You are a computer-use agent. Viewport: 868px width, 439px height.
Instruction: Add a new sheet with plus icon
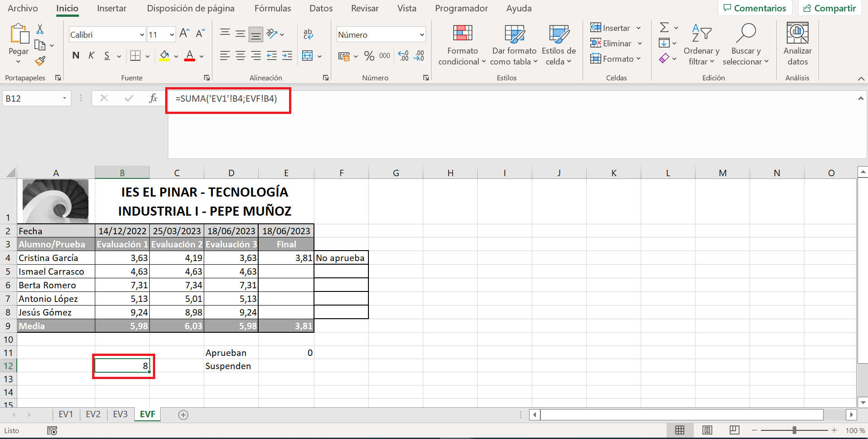click(183, 414)
